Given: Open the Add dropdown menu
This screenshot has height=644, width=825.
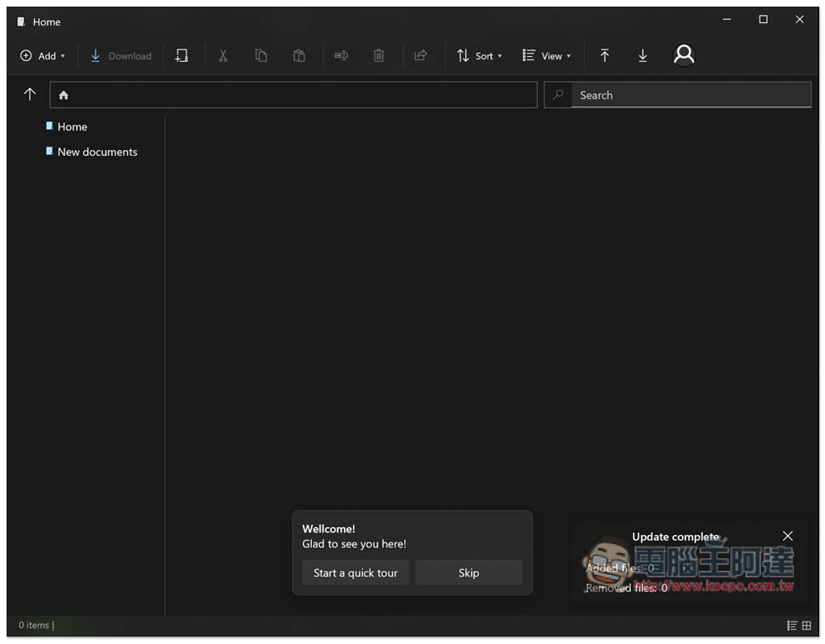Looking at the screenshot, I should (x=43, y=56).
